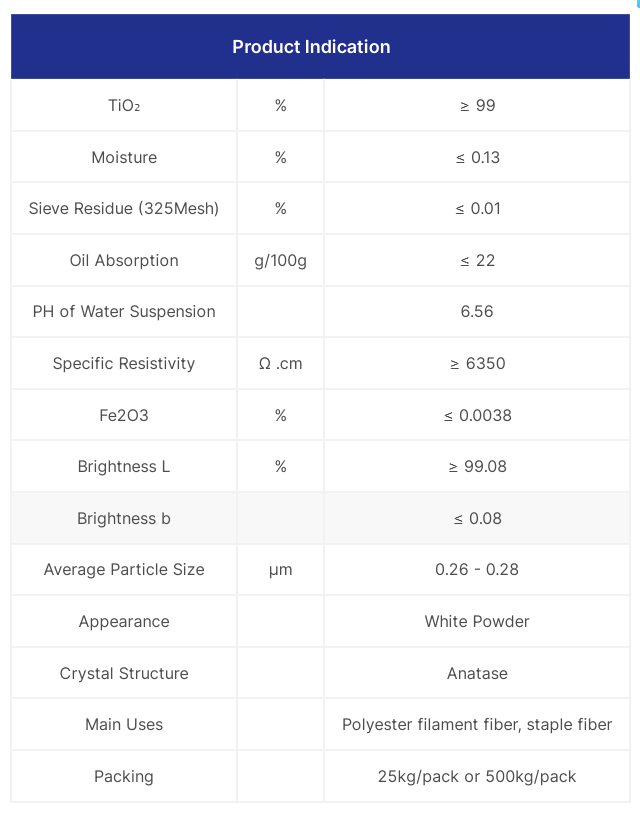The height and width of the screenshot is (831, 640).
Task: Select the 25kg/pack or 500kg/pack cell
Action: [x=477, y=776]
